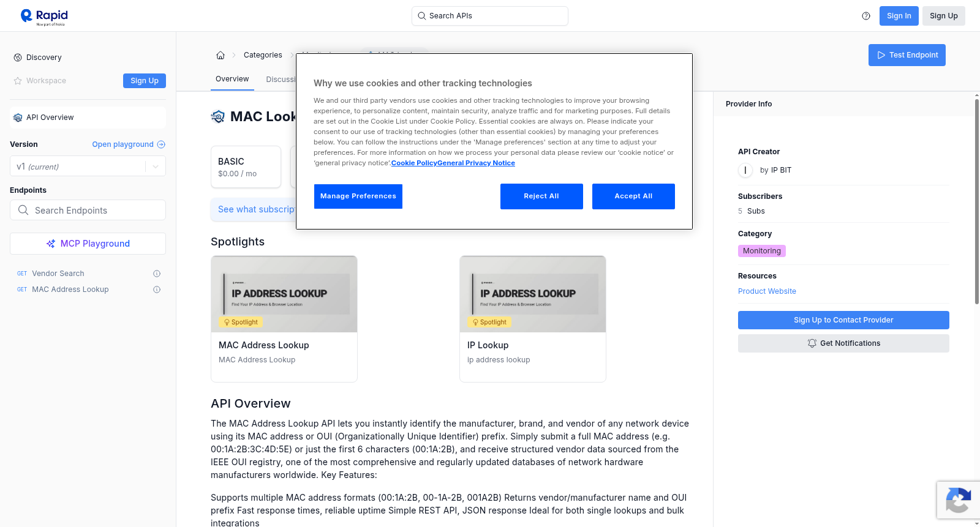980x527 pixels.
Task: Open the General Privacy Notice link
Action: click(476, 163)
